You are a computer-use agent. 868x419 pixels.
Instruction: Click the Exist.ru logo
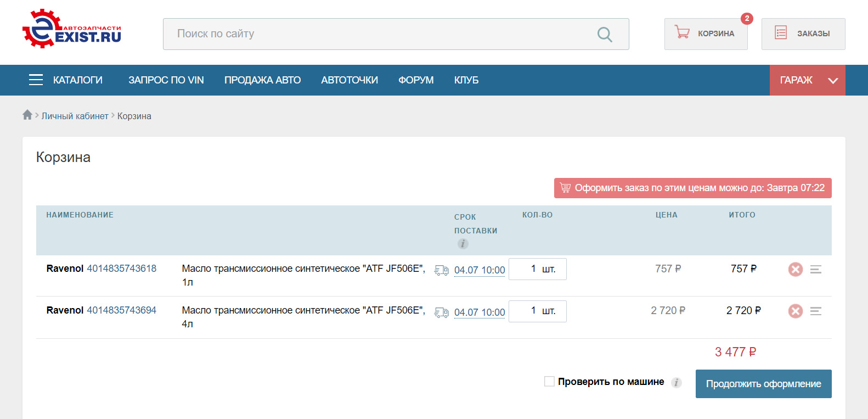tap(71, 29)
